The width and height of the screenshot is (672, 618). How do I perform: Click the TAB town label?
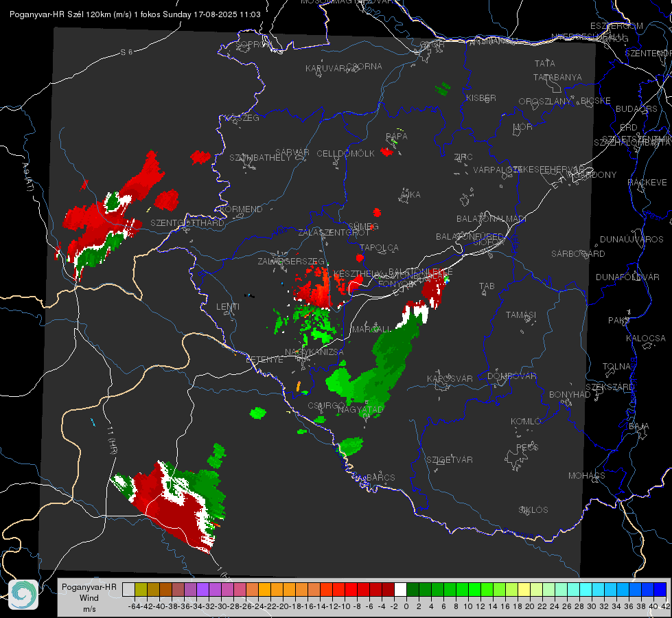tap(487, 286)
